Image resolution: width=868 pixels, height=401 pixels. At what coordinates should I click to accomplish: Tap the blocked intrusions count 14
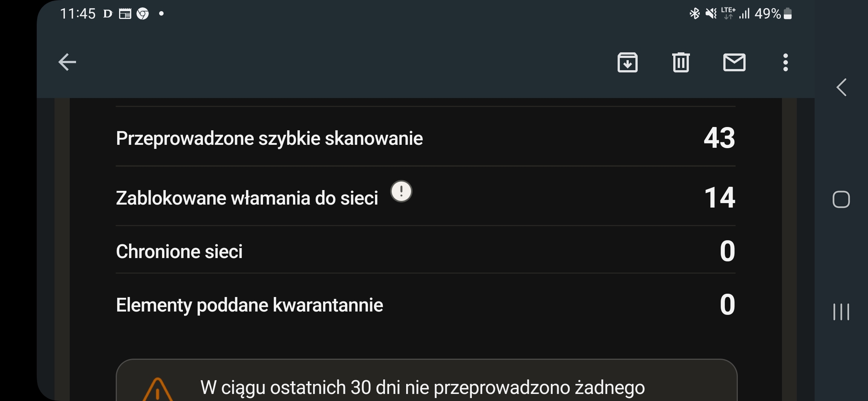pyautogui.click(x=719, y=198)
